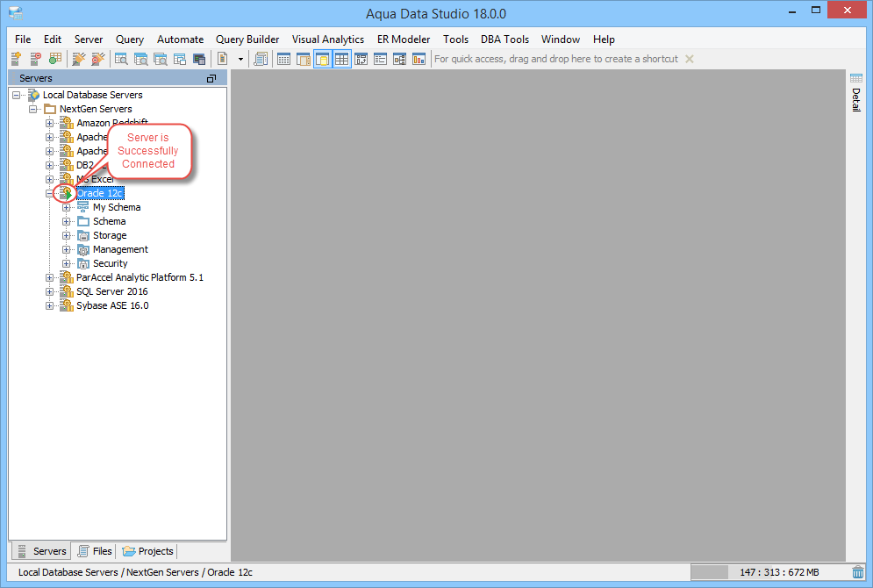The image size is (873, 588).
Task: Collapse the NextGen Servers folder node
Action: click(x=32, y=109)
